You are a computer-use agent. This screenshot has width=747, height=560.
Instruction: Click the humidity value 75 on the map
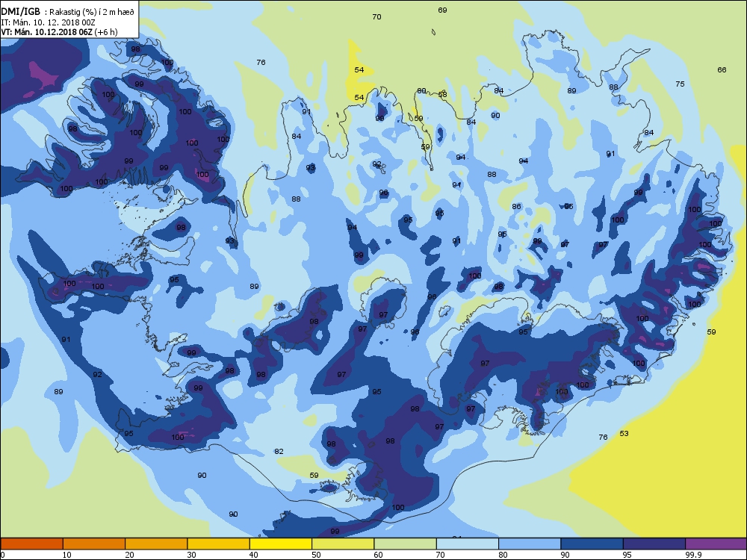pyautogui.click(x=680, y=84)
